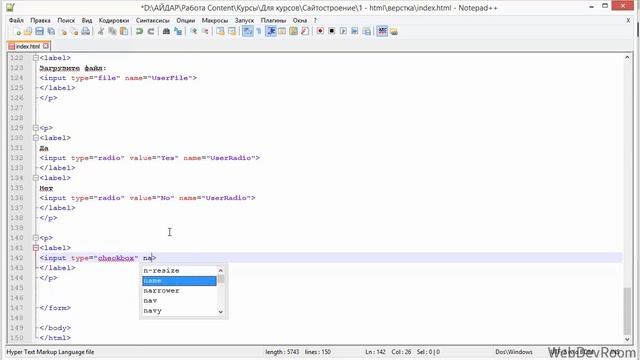Collapse the label fold on line 122

[36, 58]
